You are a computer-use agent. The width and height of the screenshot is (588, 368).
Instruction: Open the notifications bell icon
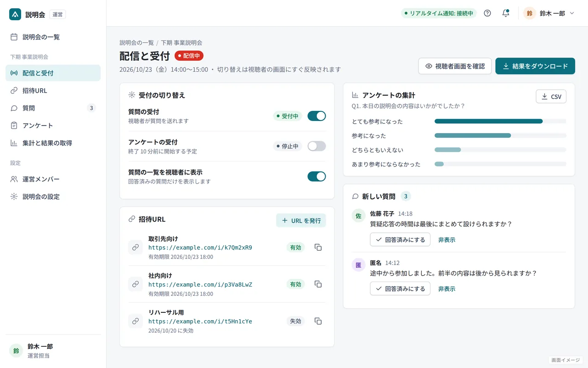click(x=506, y=13)
